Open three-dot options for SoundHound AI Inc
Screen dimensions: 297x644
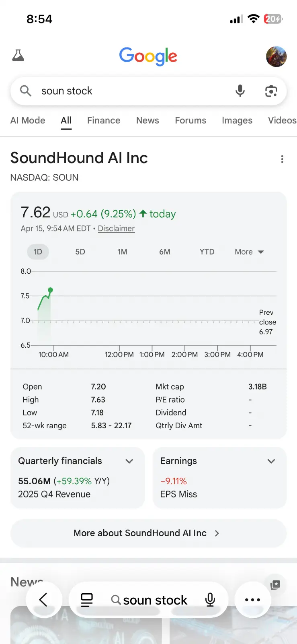(282, 159)
